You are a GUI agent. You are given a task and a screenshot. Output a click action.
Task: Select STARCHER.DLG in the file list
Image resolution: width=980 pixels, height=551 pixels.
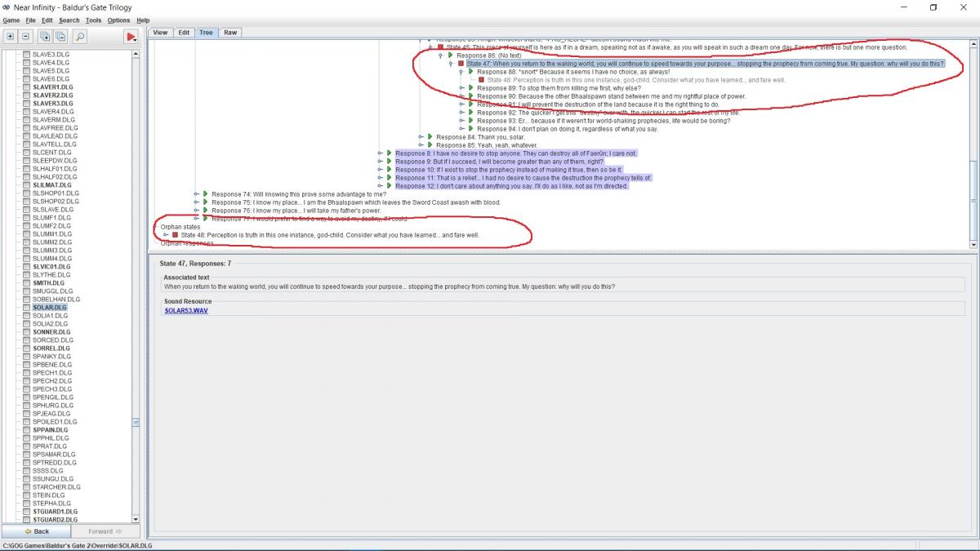[x=56, y=487]
